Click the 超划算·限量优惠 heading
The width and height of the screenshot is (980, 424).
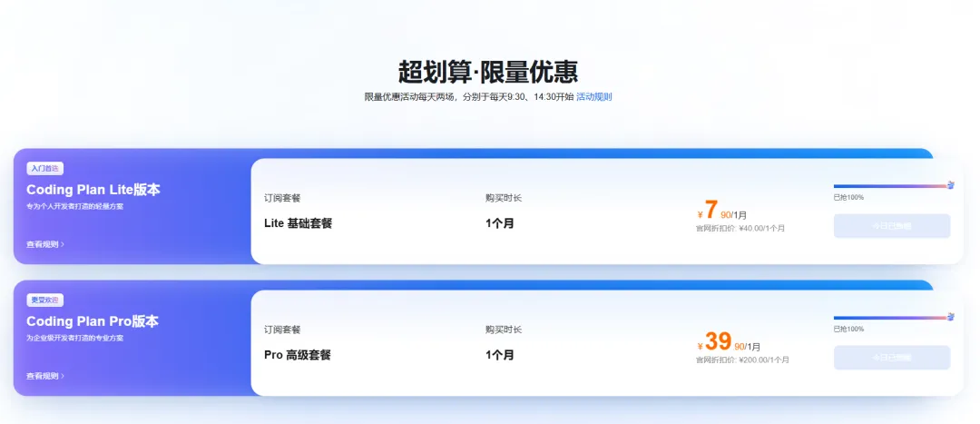click(x=488, y=72)
